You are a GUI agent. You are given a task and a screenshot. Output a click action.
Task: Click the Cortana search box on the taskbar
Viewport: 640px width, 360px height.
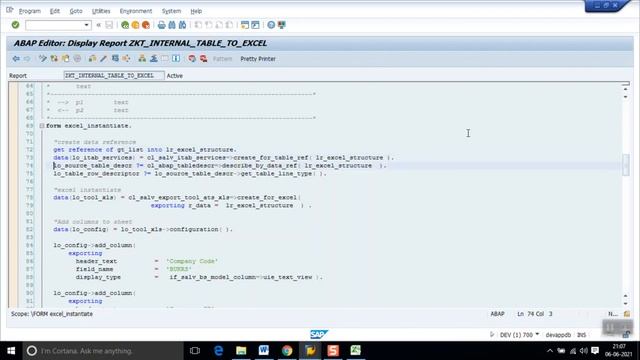(x=103, y=351)
